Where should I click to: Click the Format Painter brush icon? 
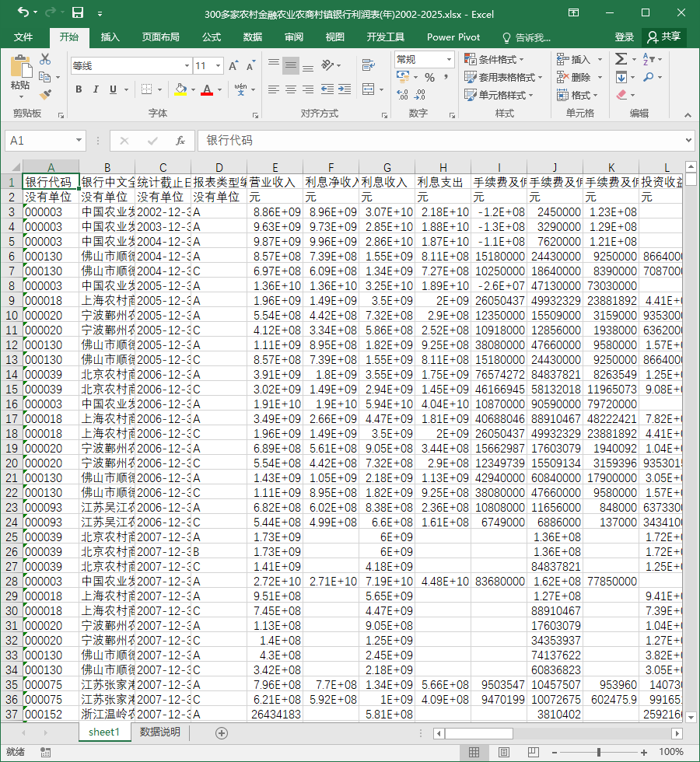tap(45, 94)
